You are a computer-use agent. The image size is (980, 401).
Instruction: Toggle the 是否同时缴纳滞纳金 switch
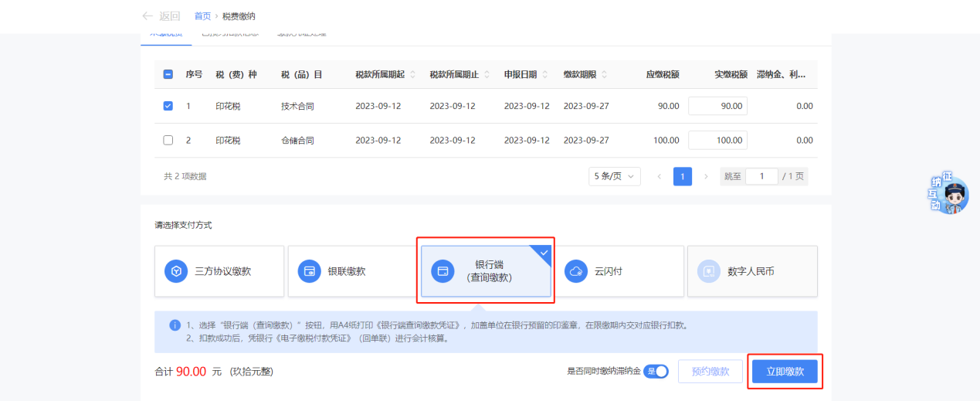click(656, 372)
